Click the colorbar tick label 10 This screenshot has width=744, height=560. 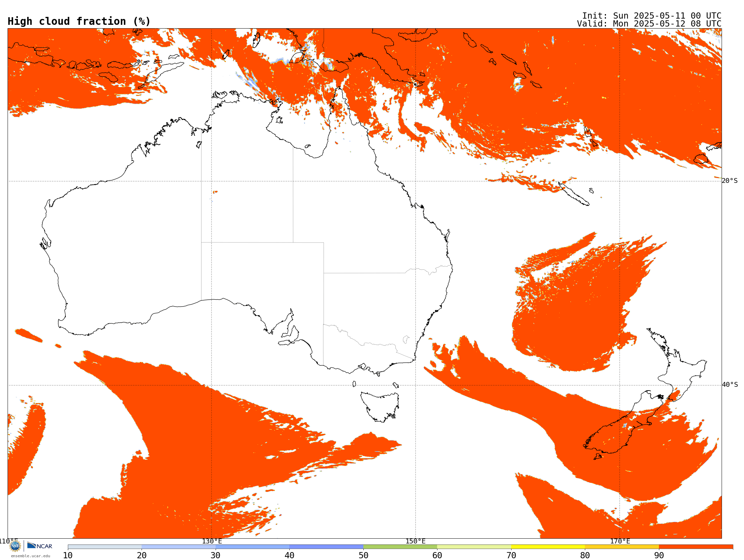coord(68,556)
